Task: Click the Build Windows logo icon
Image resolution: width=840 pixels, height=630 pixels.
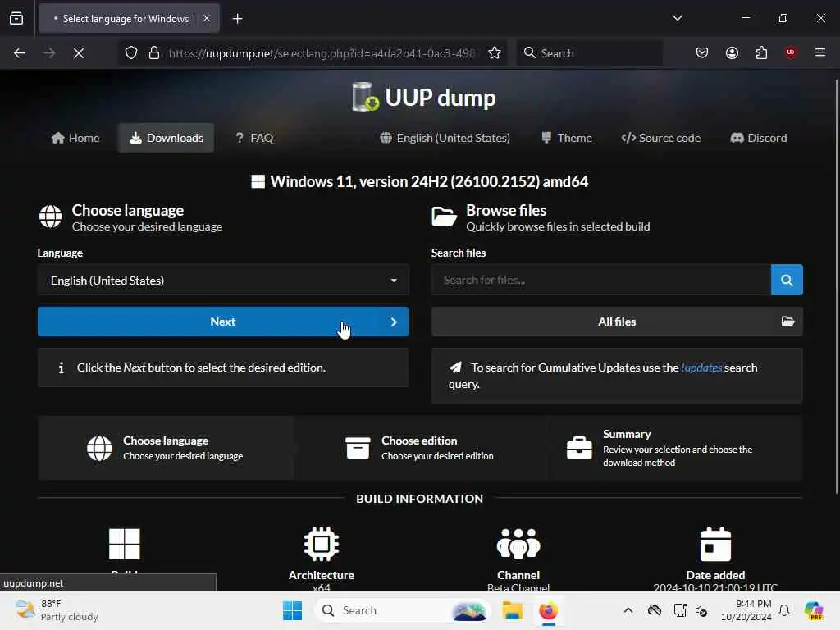Action: (x=125, y=544)
